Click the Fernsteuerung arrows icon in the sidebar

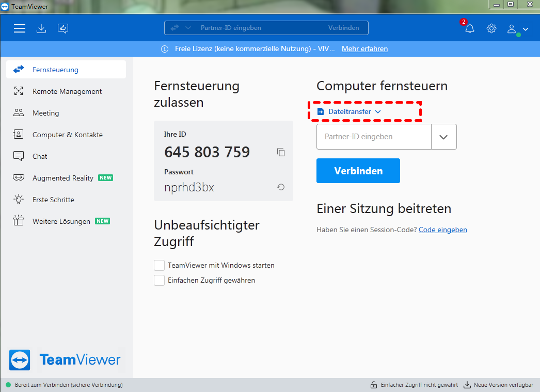tap(19, 69)
